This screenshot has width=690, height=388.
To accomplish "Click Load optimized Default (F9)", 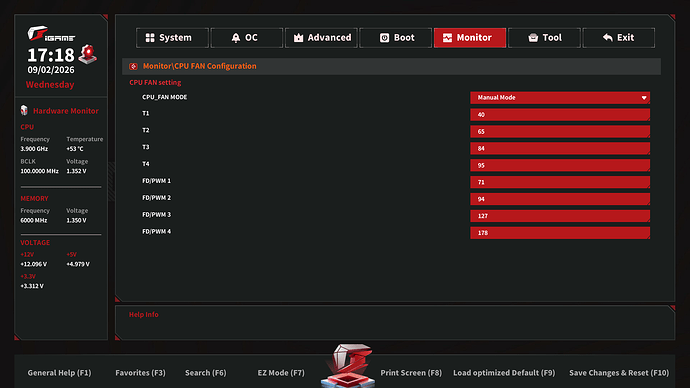I will (x=504, y=373).
